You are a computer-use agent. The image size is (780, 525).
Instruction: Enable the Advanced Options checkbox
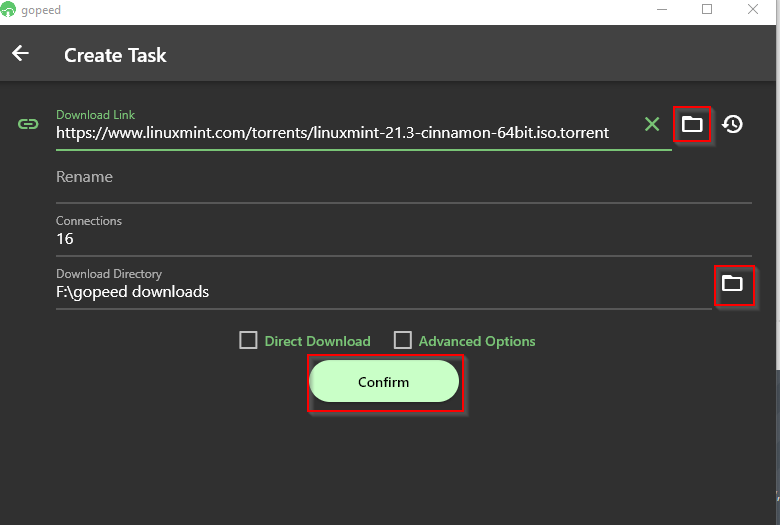click(x=402, y=340)
